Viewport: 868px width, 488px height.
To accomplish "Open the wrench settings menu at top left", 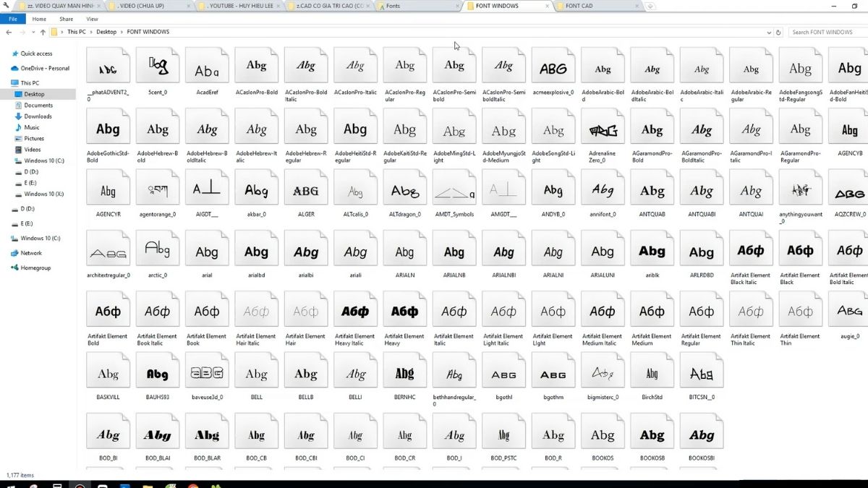I will [x=7, y=6].
